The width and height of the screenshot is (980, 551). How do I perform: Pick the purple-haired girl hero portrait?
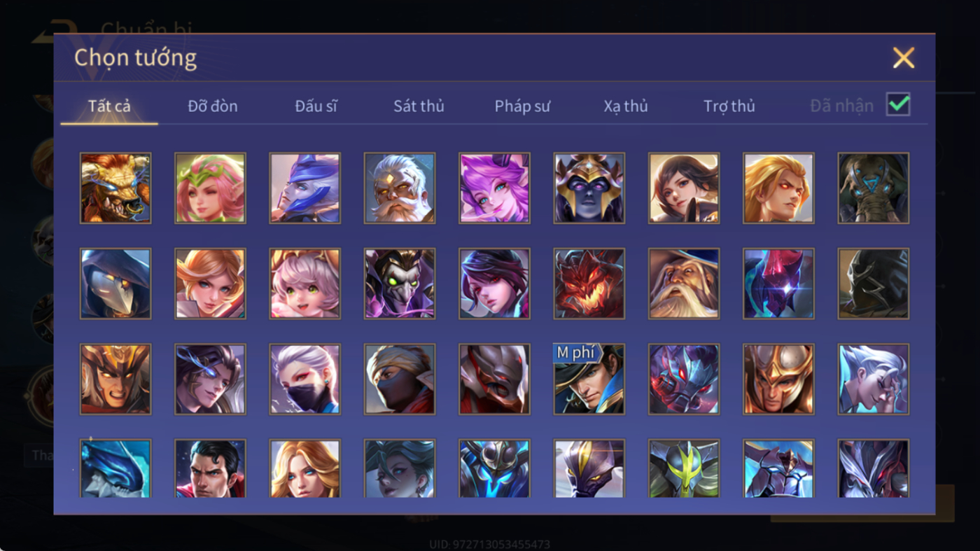[x=494, y=188]
